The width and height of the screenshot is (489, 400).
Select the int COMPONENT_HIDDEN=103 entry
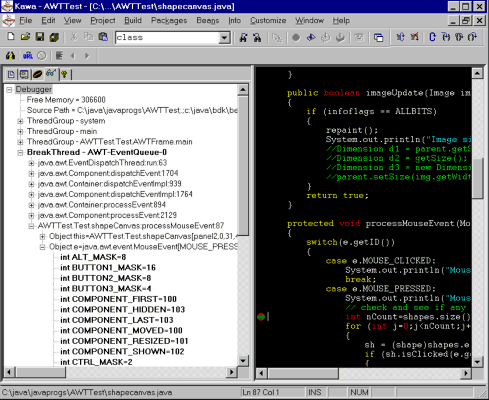tap(122, 310)
